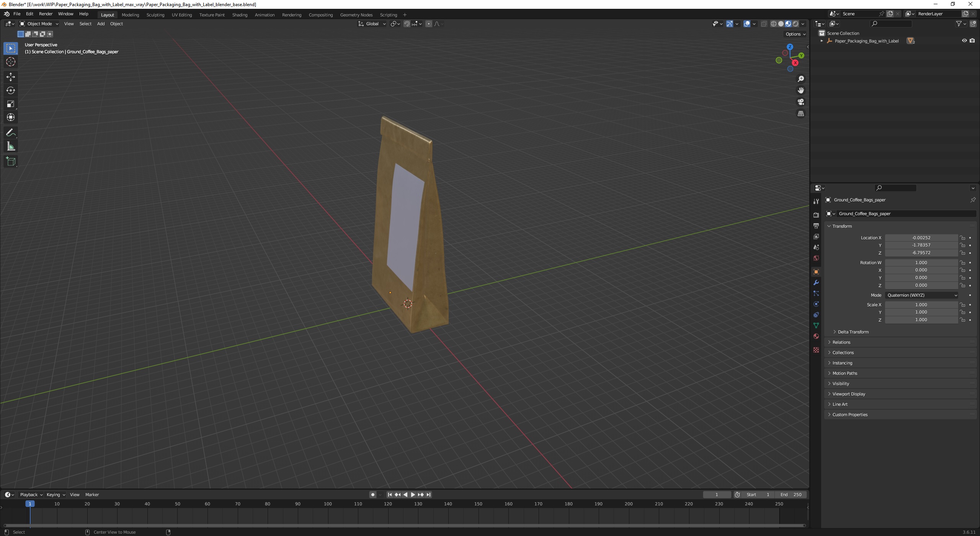Hide Paper_Packaging_Bag_with_Label with eye icon
This screenshot has height=536, width=980.
click(x=964, y=41)
